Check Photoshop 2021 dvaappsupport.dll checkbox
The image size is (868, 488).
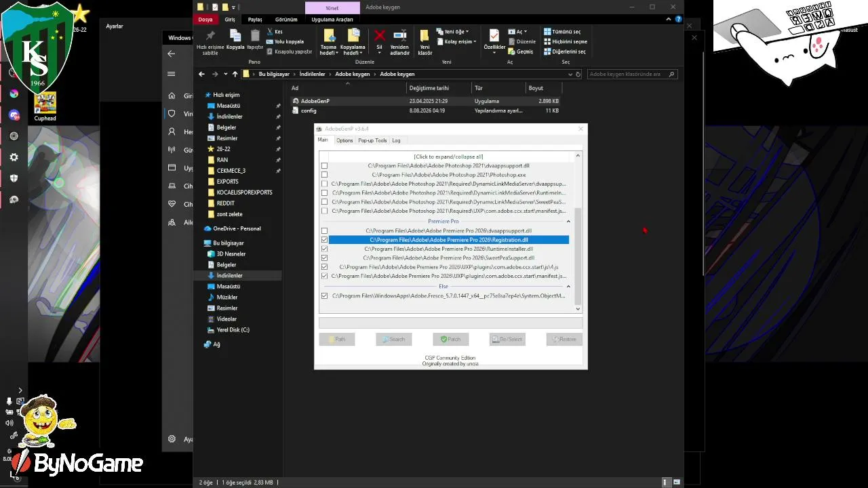(324, 165)
